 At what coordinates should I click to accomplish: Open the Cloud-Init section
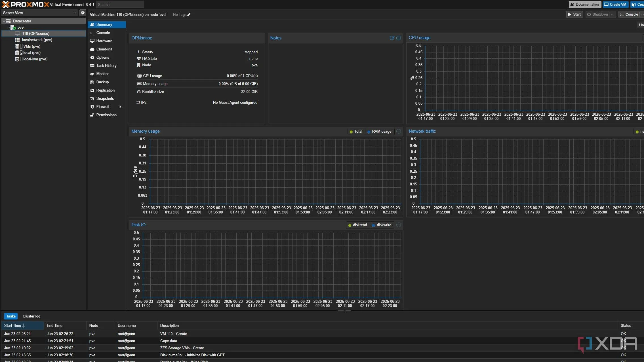[x=104, y=49]
